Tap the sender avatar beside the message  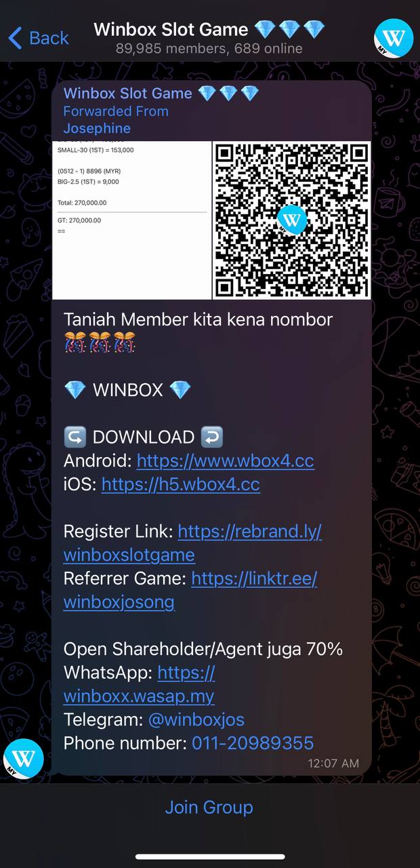pyautogui.click(x=24, y=758)
